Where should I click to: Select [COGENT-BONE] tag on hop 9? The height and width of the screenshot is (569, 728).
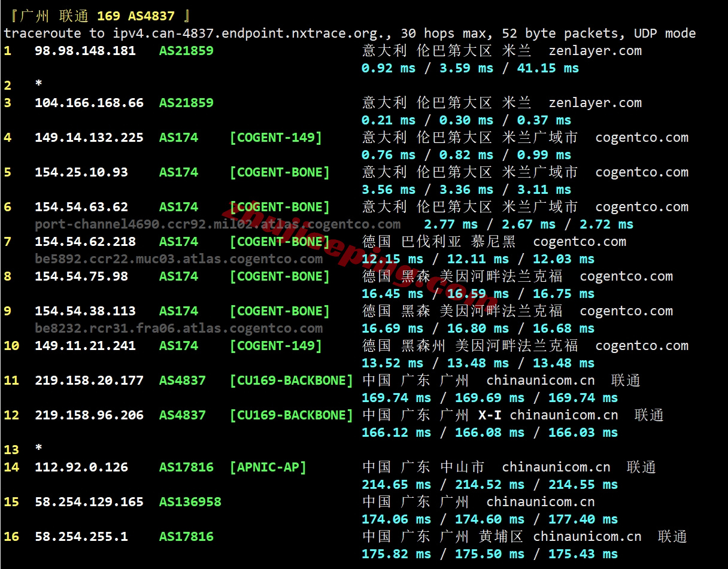point(280,311)
